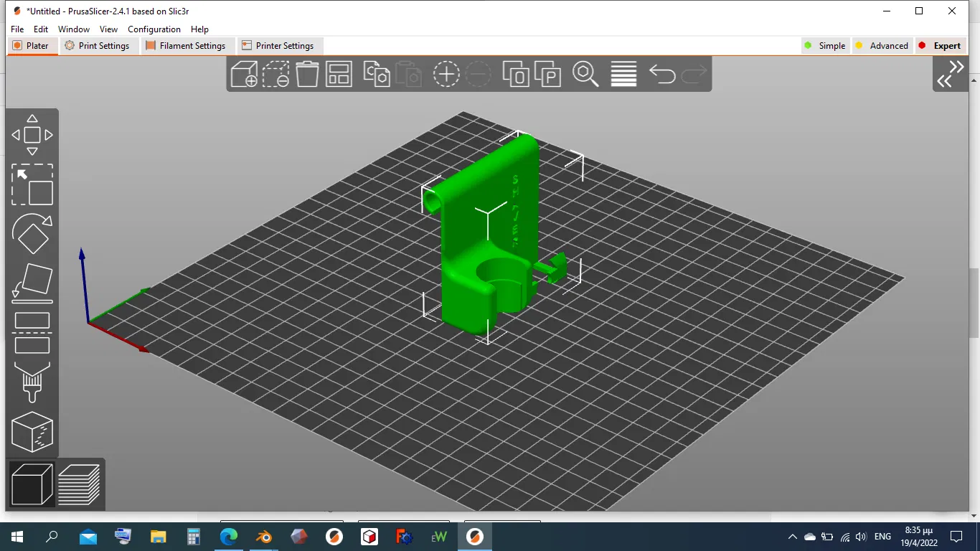The height and width of the screenshot is (551, 980).
Task: Open the Printer Settings tab
Action: tap(278, 45)
